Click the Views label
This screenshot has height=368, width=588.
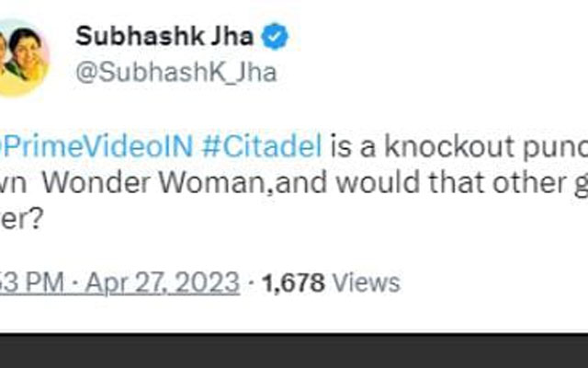pos(366,282)
